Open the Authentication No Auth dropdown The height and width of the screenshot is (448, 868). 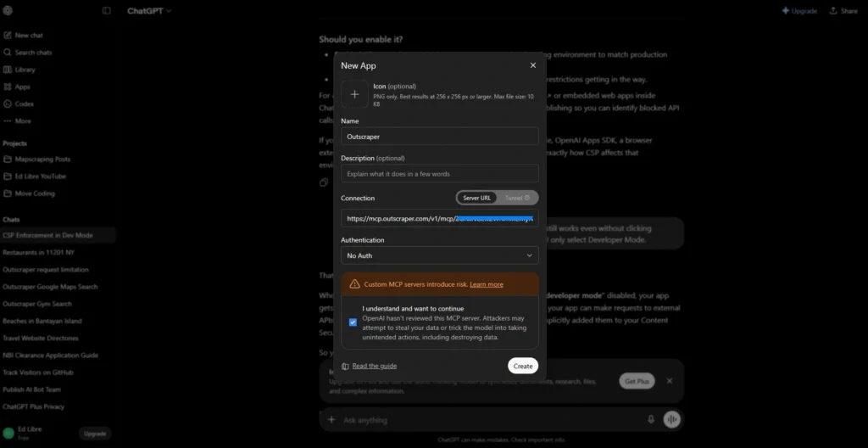[x=440, y=255]
